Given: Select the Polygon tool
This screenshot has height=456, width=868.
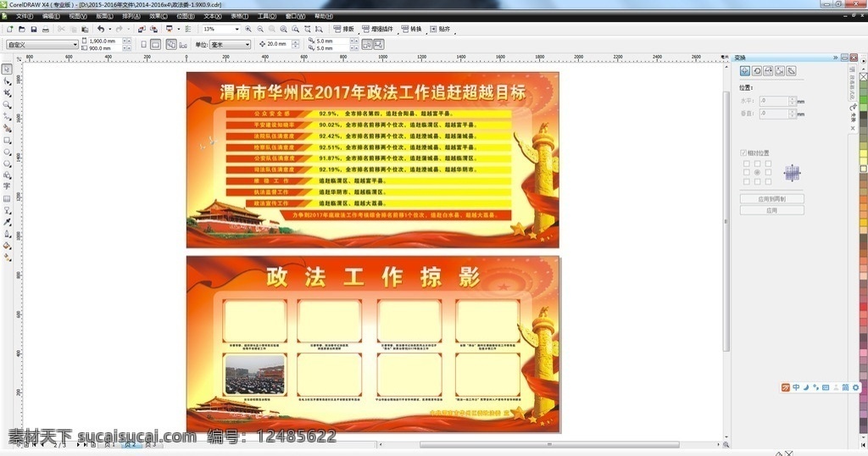Looking at the screenshot, I should (x=7, y=164).
